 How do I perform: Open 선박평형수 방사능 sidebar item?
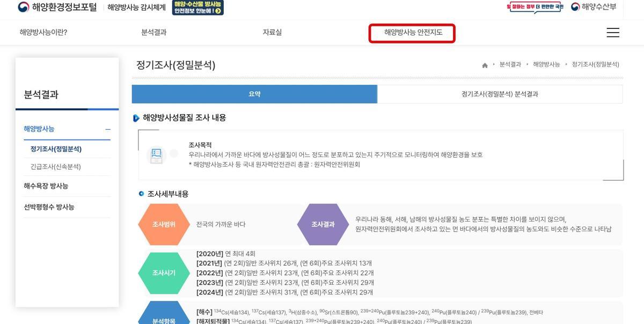click(x=49, y=207)
